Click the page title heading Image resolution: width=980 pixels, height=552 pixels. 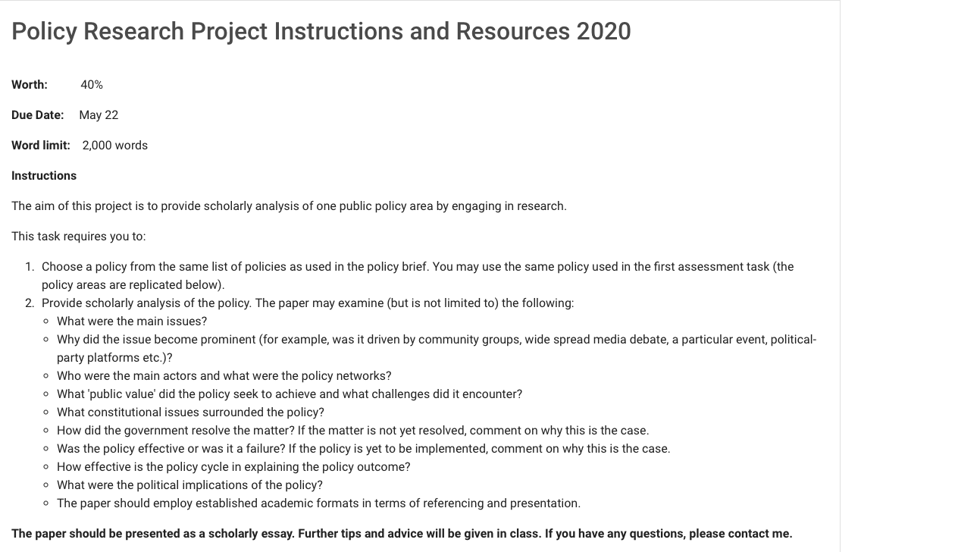321,31
